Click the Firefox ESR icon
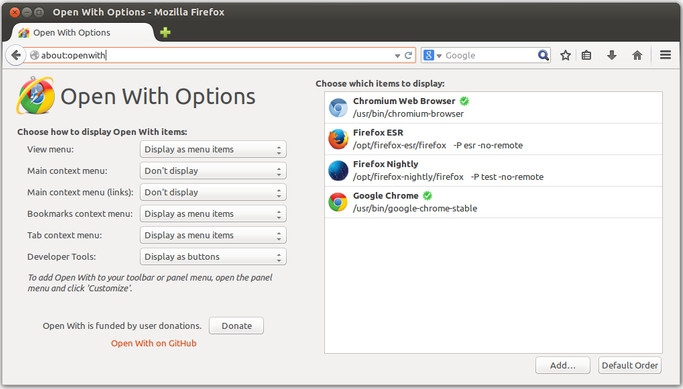This screenshot has width=683, height=389. point(338,139)
